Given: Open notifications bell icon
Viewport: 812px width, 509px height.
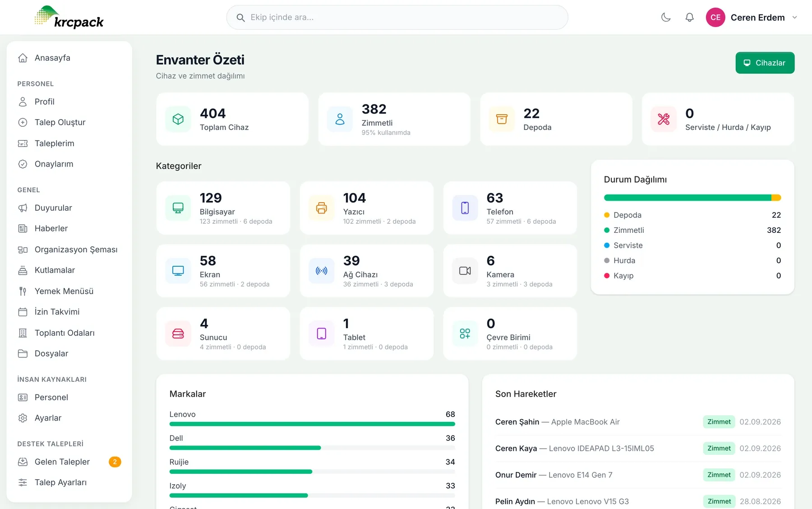Looking at the screenshot, I should [x=689, y=18].
